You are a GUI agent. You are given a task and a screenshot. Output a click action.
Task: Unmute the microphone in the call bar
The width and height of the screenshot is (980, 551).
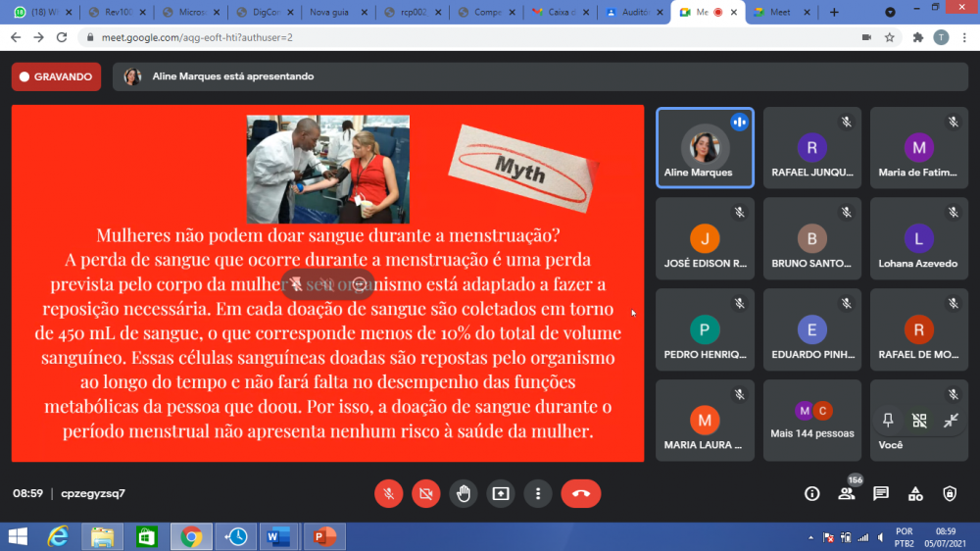coord(389,493)
